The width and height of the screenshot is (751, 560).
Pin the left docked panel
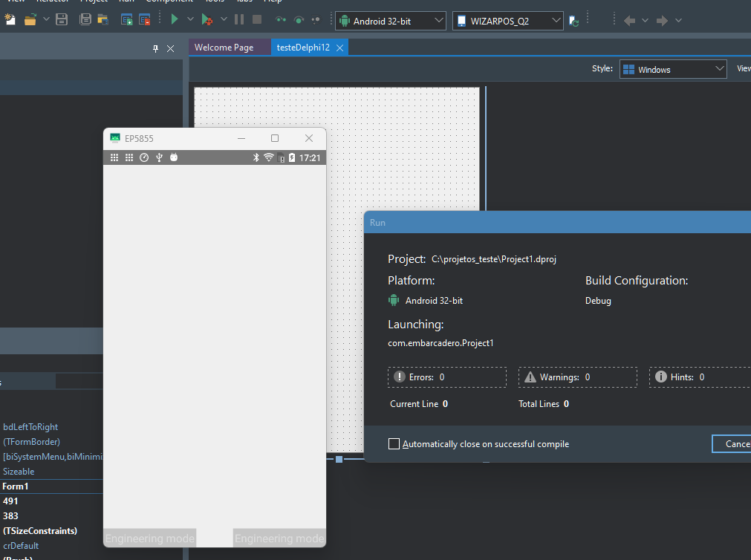tap(156, 48)
